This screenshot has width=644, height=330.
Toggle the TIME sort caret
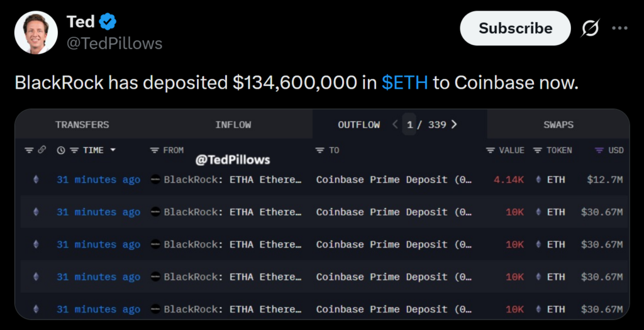(113, 150)
